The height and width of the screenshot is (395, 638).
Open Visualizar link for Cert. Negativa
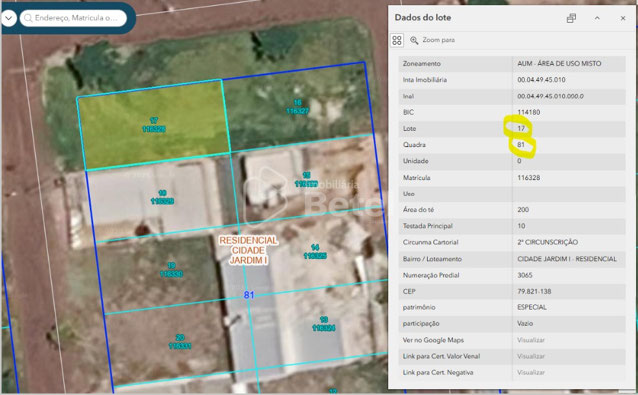tap(531, 373)
